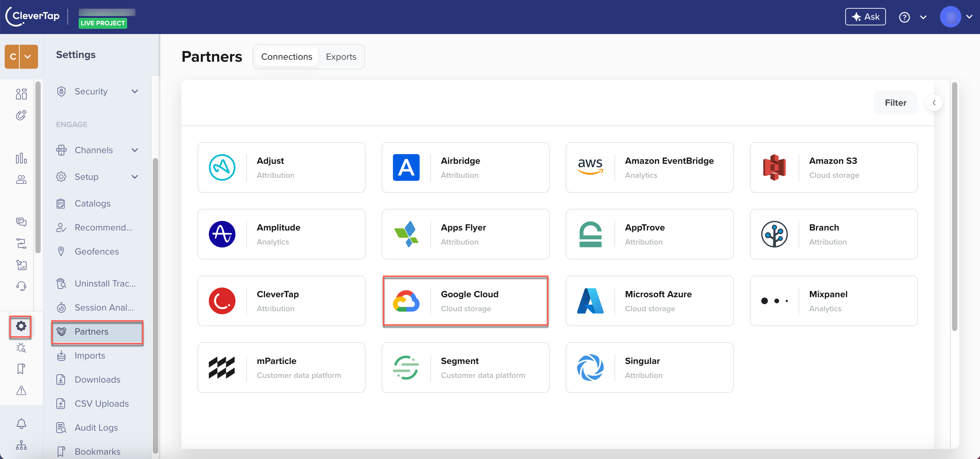The height and width of the screenshot is (459, 980).
Task: Open the help question mark icon
Action: pos(904,17)
